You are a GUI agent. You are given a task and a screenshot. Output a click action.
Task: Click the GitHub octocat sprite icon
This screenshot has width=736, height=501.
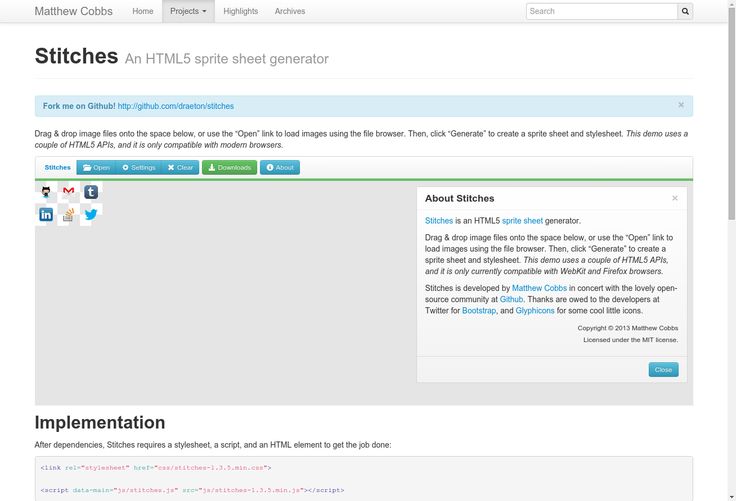point(46,192)
